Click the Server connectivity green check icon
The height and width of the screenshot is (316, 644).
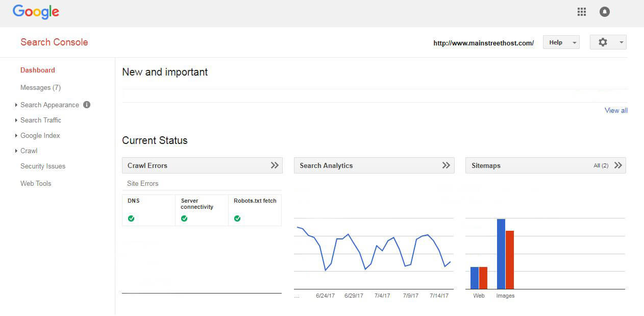coord(184,218)
